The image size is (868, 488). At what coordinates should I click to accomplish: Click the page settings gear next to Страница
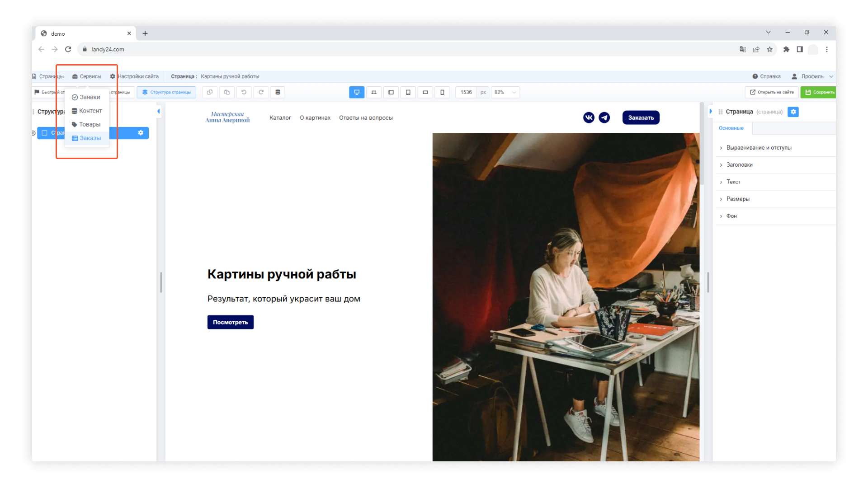pos(793,112)
